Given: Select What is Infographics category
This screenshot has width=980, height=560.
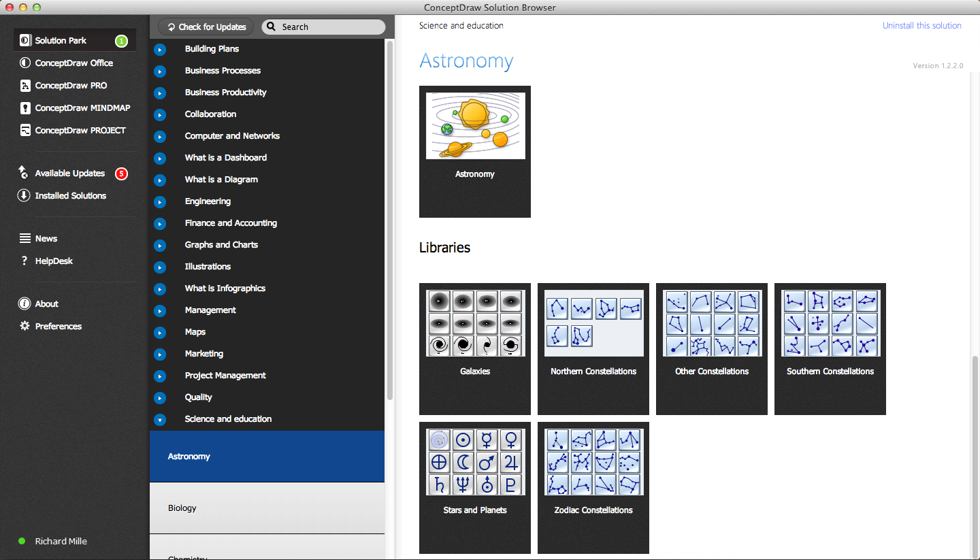Looking at the screenshot, I should [225, 289].
